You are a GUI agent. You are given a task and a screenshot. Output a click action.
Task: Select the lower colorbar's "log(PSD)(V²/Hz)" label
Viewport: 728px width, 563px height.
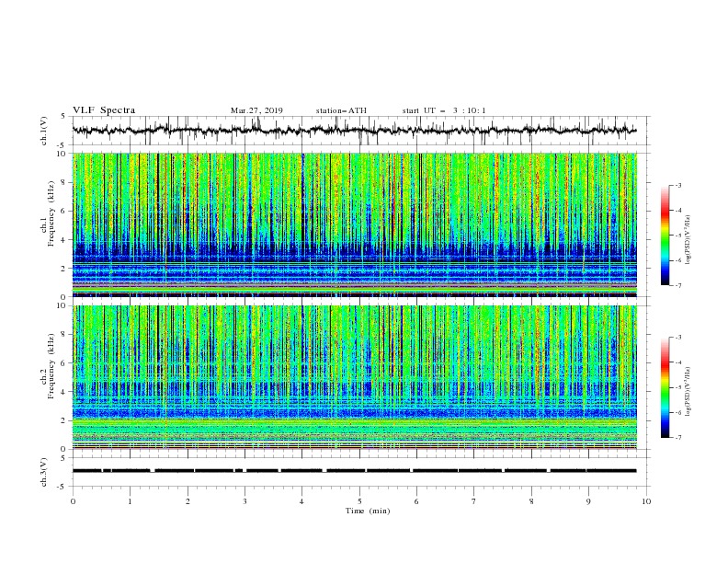688,391
